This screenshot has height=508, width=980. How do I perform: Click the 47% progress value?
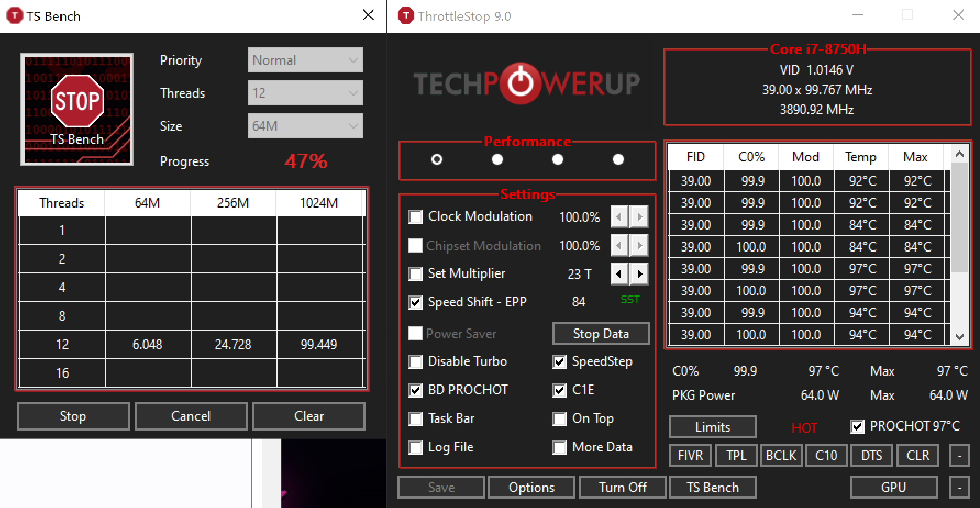click(306, 161)
